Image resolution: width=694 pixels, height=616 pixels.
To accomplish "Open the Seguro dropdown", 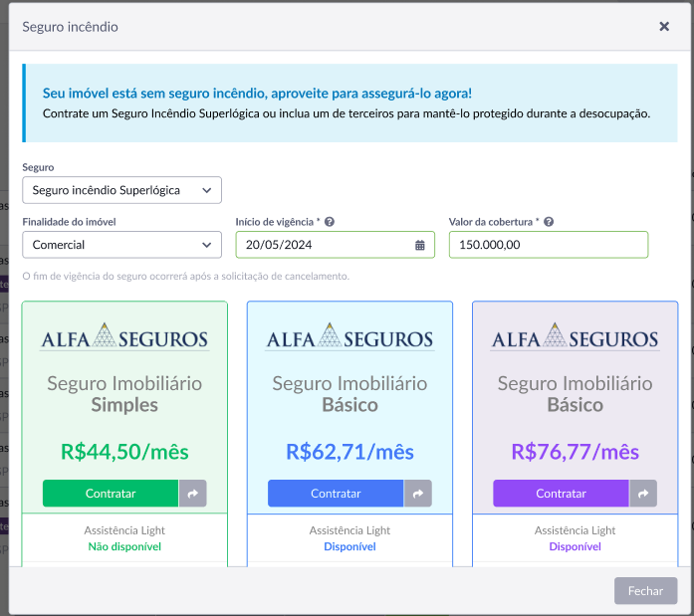I will point(121,190).
